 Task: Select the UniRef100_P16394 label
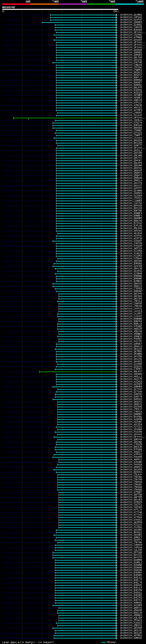(x=131, y=432)
